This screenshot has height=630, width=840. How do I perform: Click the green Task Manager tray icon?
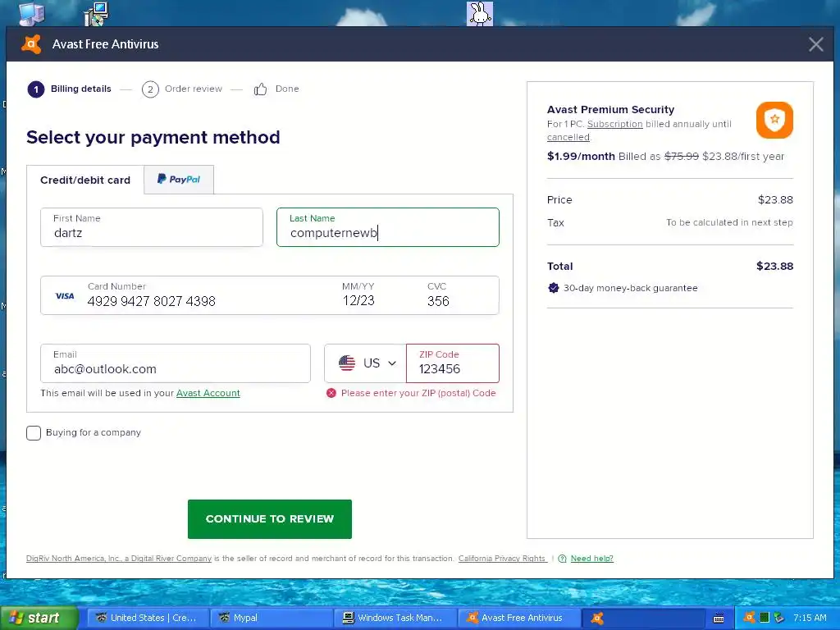click(x=765, y=617)
